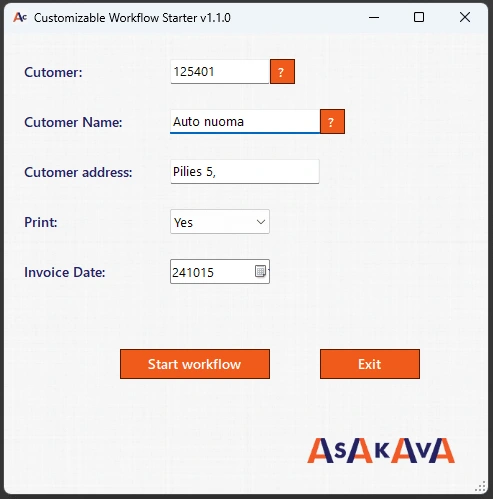
Task: Open the help lookup beside Cutomer Name field
Action: click(332, 122)
